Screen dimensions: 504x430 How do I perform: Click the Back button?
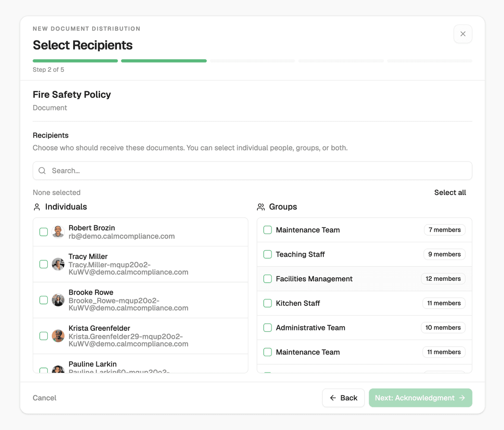point(343,398)
